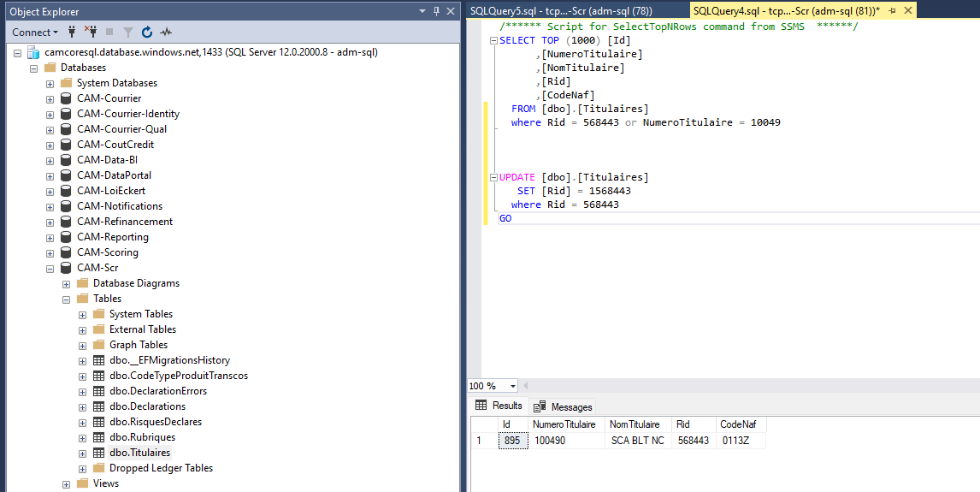Close the SQLQuery4.sql tab
Screen dimensions: 980x492
pos(907,10)
